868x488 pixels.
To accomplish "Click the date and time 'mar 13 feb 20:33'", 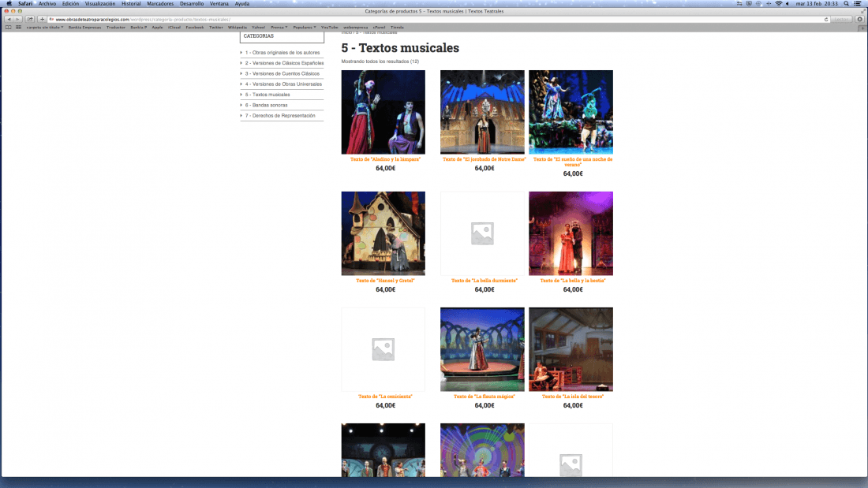I will click(817, 3).
